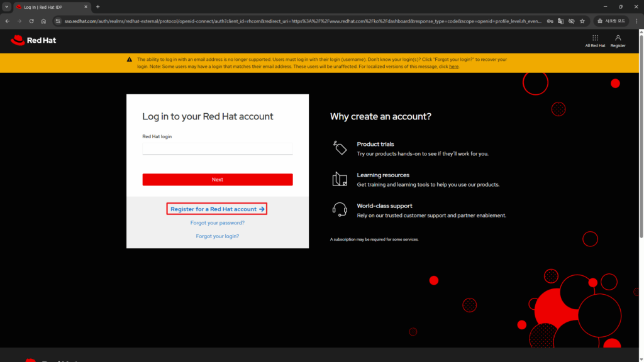The width and height of the screenshot is (644, 362).
Task: Click the Forgot your password? link
Action: coord(217,223)
